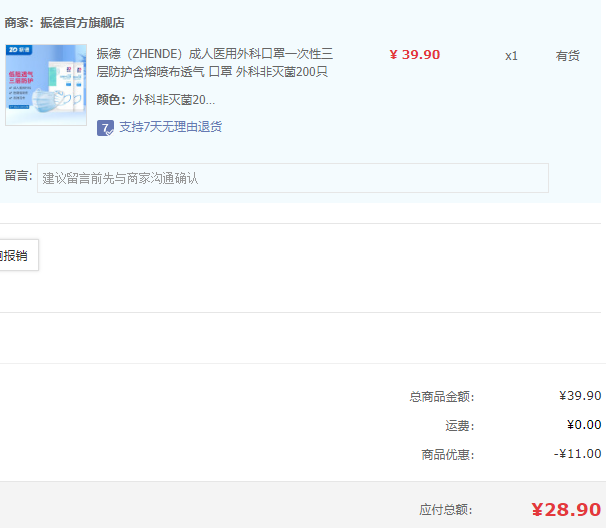The width and height of the screenshot is (606, 528).
Task: Click the 应付总额 payable total label
Action: (446, 510)
